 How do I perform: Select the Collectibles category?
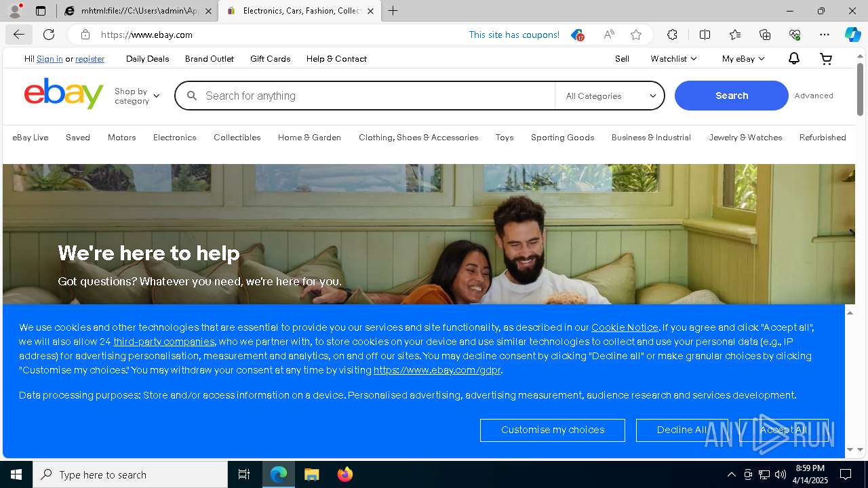237,138
